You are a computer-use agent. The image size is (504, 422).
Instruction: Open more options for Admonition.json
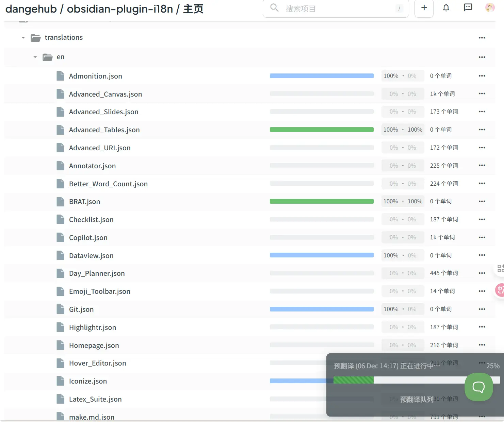[x=482, y=76]
